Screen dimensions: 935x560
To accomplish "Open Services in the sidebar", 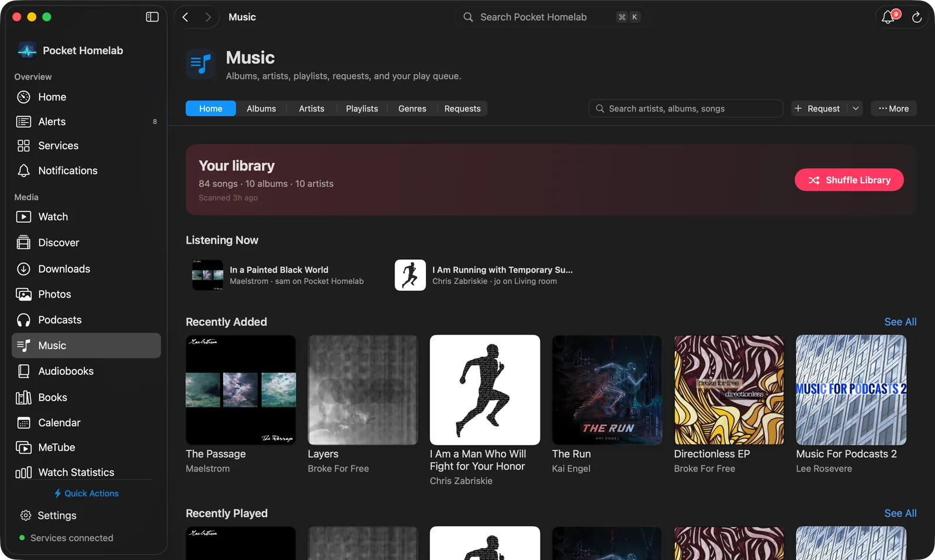I will pos(86,145).
